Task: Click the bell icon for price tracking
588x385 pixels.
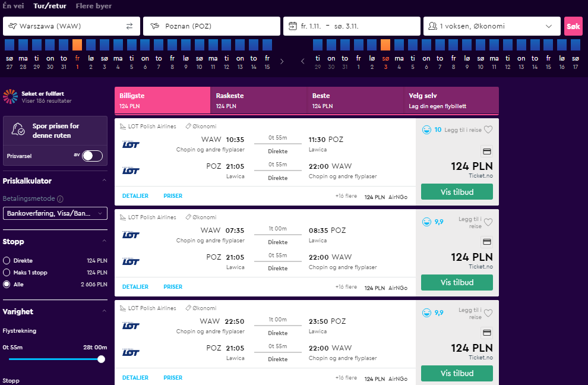Action: 18,130
